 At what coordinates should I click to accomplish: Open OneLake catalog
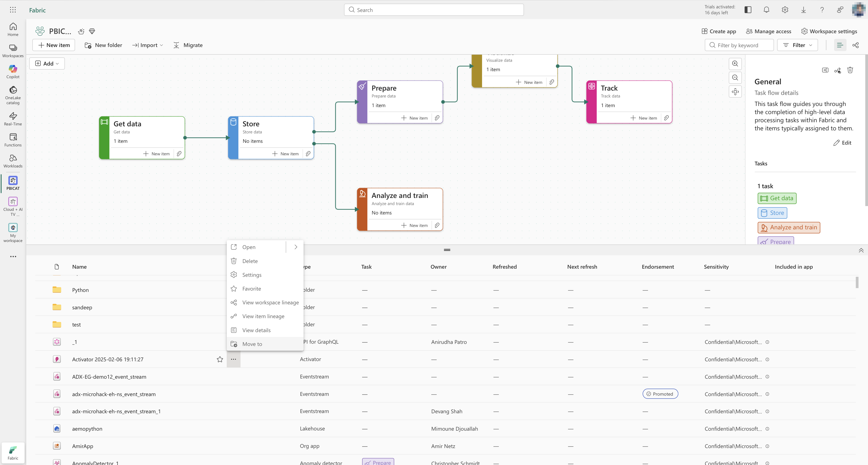tap(13, 95)
